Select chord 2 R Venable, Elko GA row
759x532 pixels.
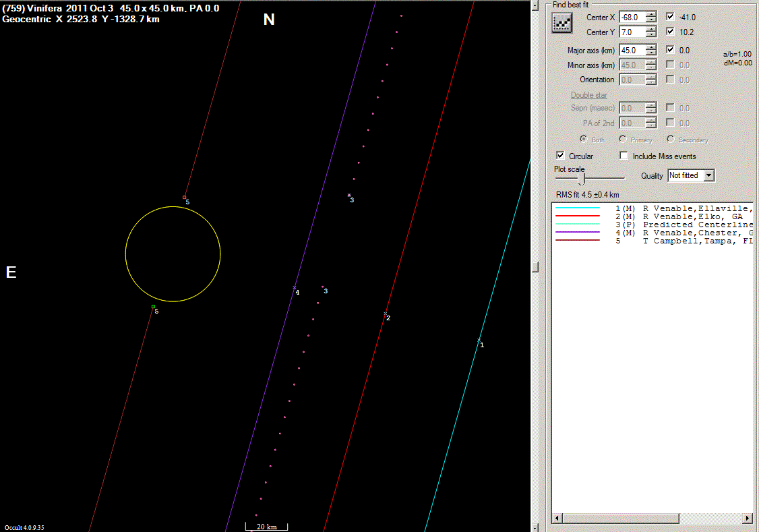pyautogui.click(x=652, y=216)
